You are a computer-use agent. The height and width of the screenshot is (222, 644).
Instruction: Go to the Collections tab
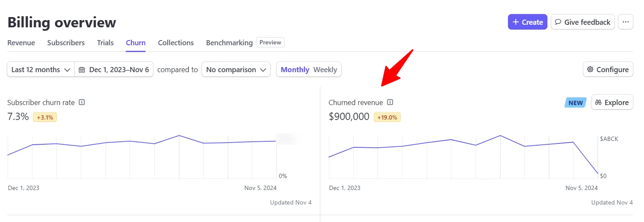click(x=176, y=43)
